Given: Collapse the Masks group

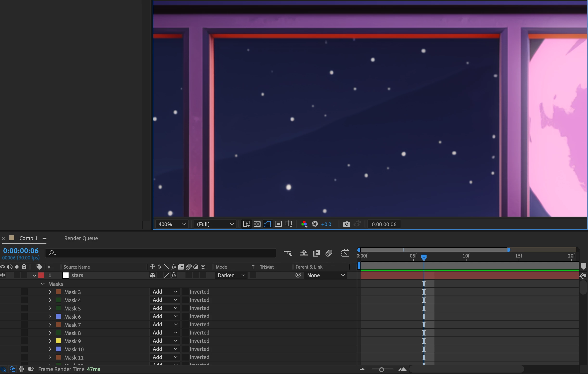Looking at the screenshot, I should pyautogui.click(x=43, y=284).
